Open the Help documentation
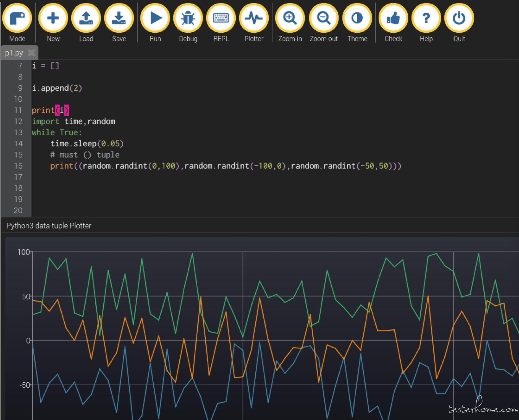Screen dimensions: 519x420 click(426, 23)
